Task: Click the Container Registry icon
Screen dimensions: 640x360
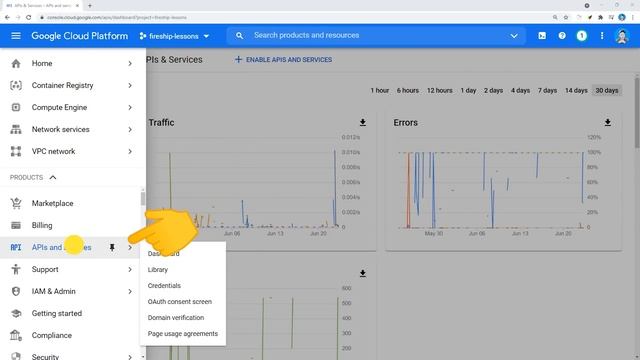Action: [x=16, y=85]
